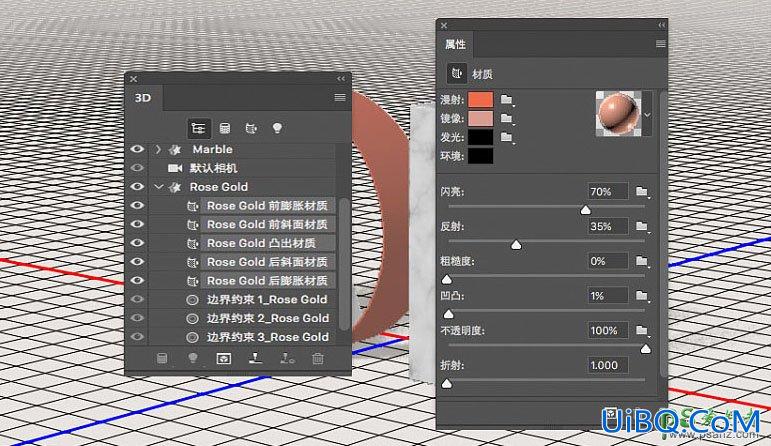Click the render button in 3D panel footer
The width and height of the screenshot is (771, 446).
[x=224, y=358]
